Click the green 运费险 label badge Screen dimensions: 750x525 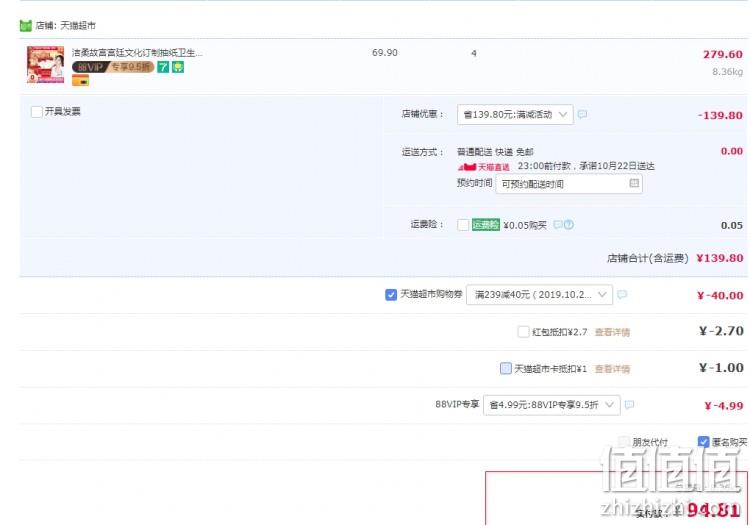[485, 225]
